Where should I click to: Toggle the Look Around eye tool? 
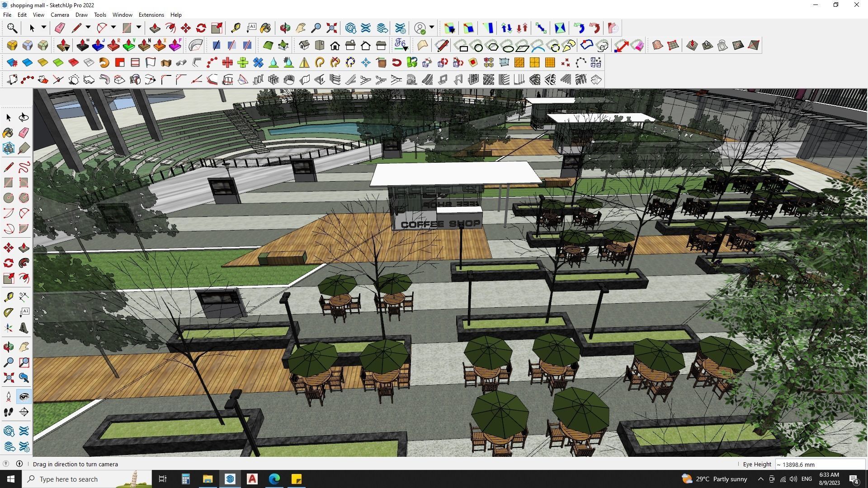pos(24,397)
